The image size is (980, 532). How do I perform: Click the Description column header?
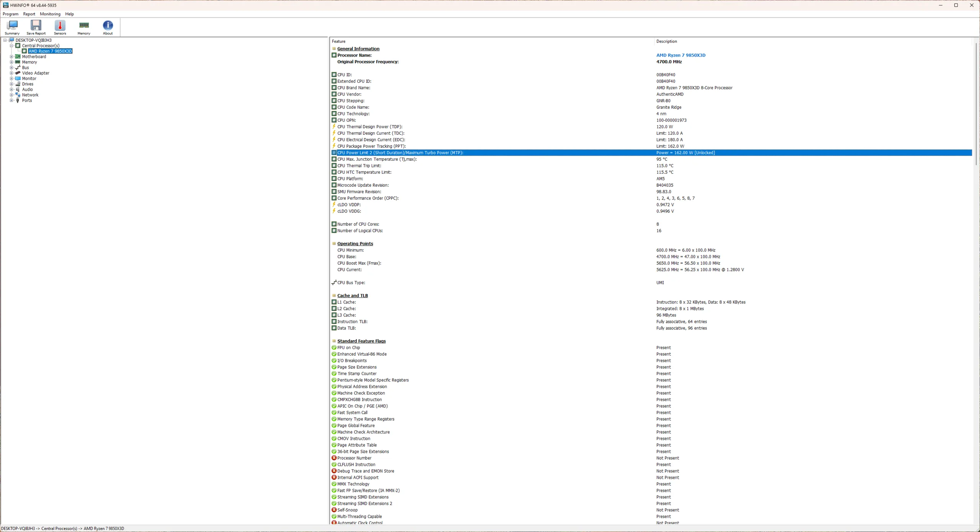point(666,41)
